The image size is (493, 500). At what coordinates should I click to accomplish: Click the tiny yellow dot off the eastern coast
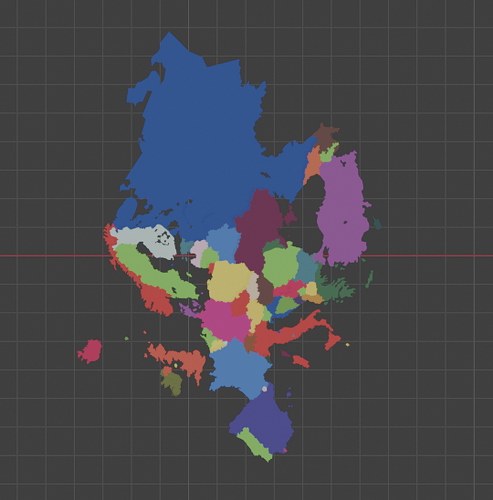point(347,345)
